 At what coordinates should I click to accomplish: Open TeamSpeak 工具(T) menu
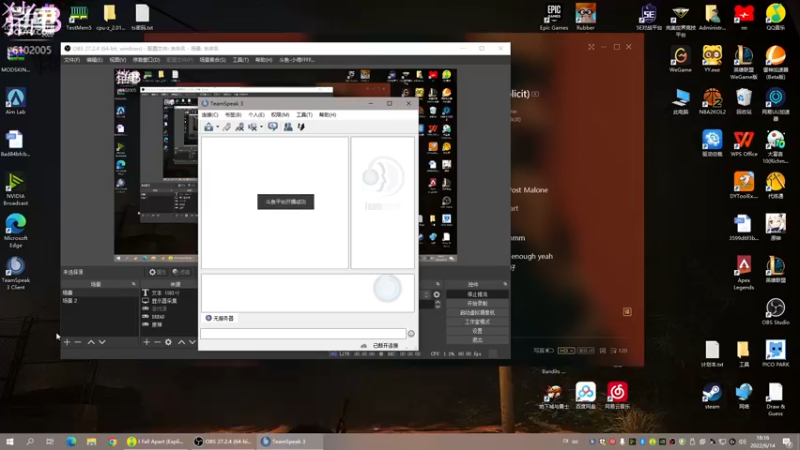point(304,115)
